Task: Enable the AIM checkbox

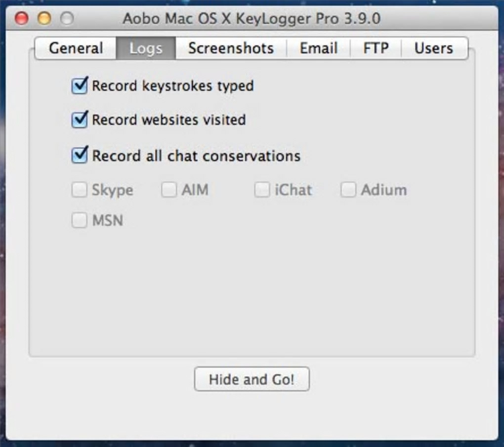Action: [x=169, y=190]
